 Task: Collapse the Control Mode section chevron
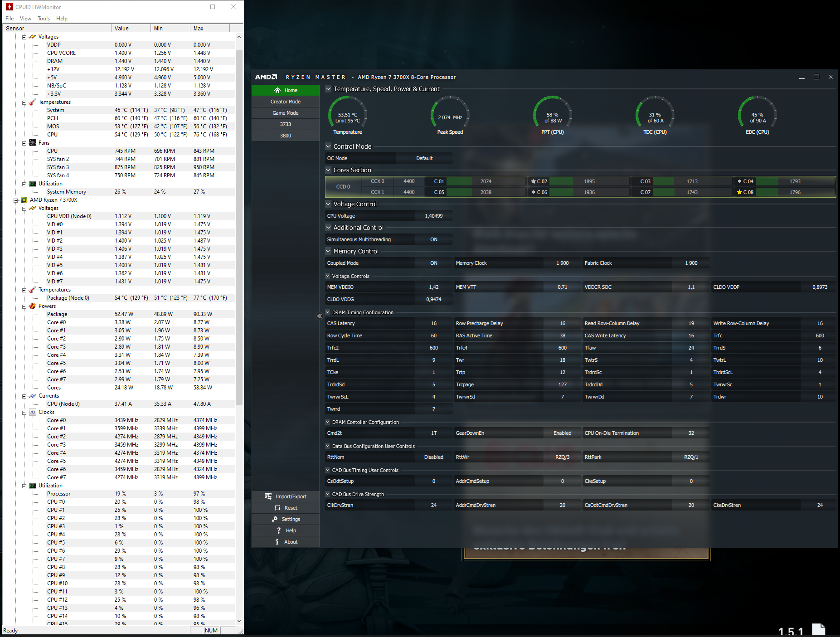click(x=328, y=146)
